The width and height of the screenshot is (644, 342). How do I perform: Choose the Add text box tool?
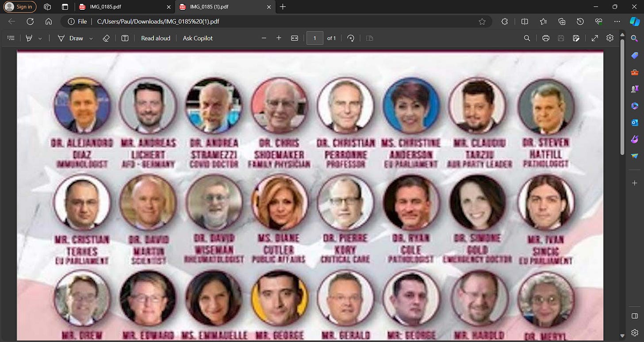pyautogui.click(x=125, y=38)
